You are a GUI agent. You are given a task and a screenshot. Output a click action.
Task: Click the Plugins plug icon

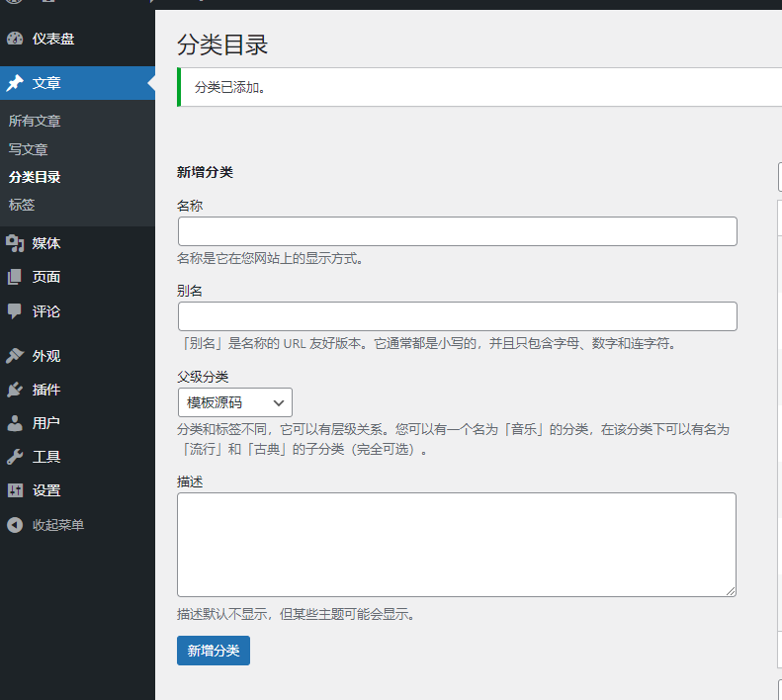(15, 390)
